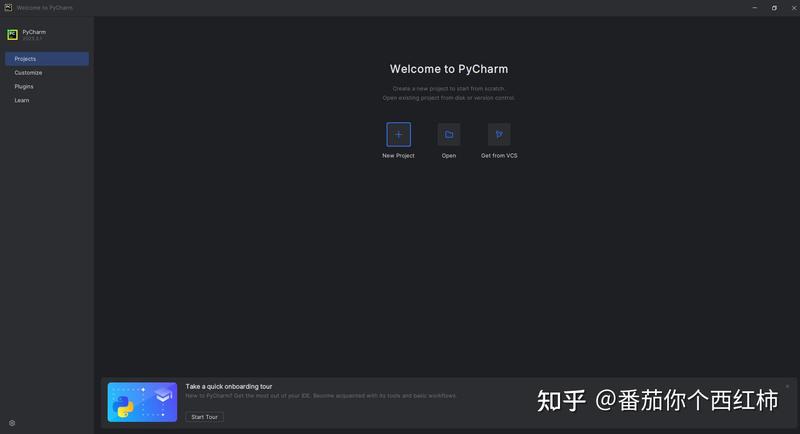The width and height of the screenshot is (800, 434).
Task: Open the settings gear in the sidebar
Action: [x=12, y=423]
